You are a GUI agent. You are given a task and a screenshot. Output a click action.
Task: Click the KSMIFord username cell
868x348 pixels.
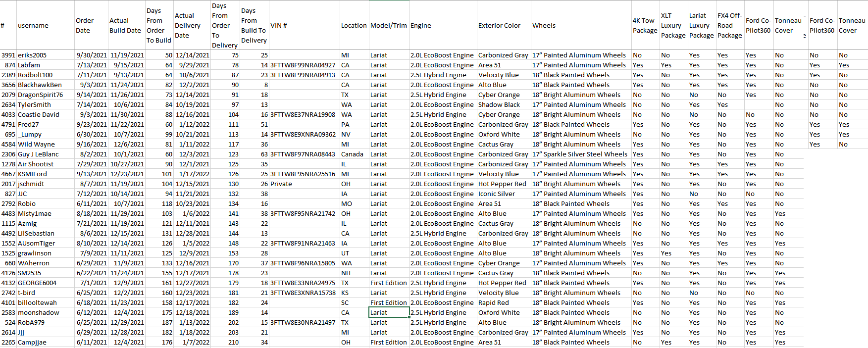click(45, 174)
